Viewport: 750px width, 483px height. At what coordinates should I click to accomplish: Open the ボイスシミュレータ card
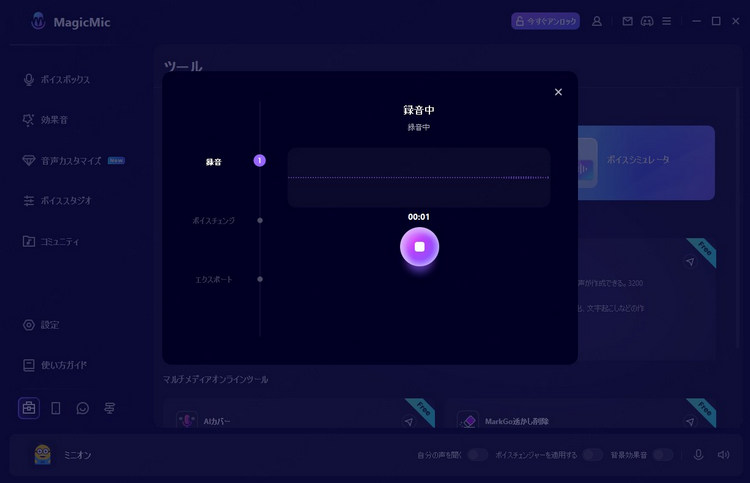pyautogui.click(x=646, y=163)
